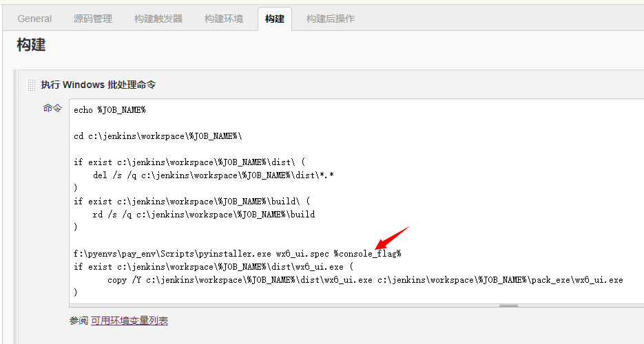The height and width of the screenshot is (344, 644).
Task: Click the 'echo %JOB_NAME%' line
Action: [110, 110]
